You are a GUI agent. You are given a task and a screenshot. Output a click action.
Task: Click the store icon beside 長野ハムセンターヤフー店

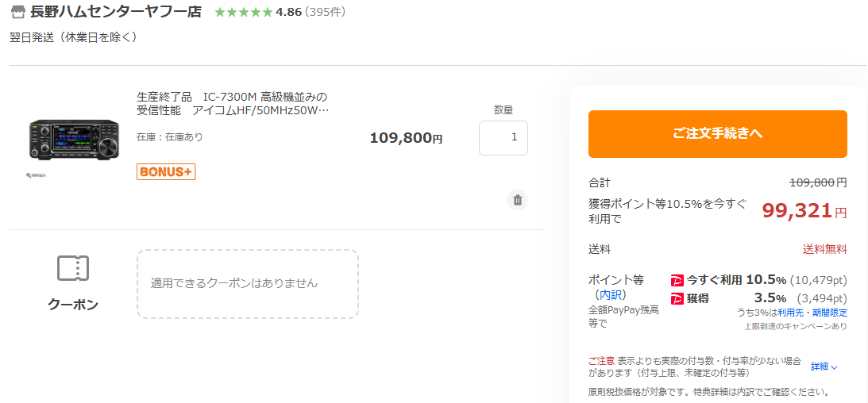[18, 13]
